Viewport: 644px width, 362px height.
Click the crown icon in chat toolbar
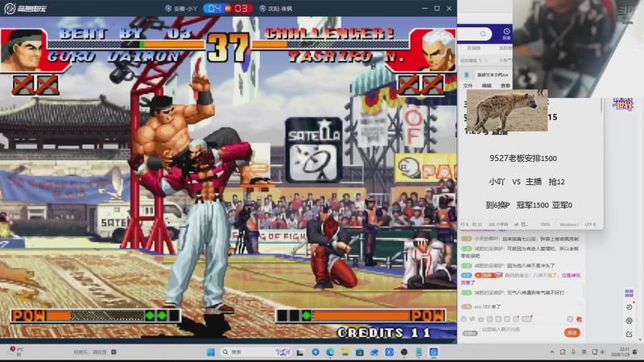point(481,319)
